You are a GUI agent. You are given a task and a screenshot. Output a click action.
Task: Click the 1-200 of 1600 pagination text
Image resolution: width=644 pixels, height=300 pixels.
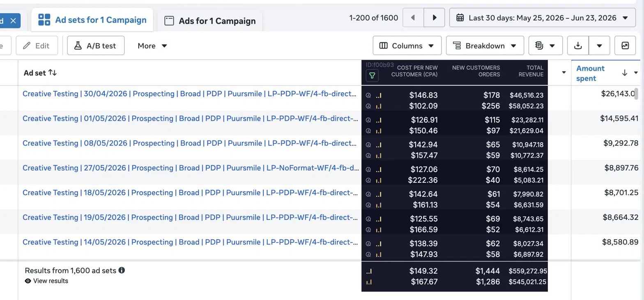[x=374, y=18]
